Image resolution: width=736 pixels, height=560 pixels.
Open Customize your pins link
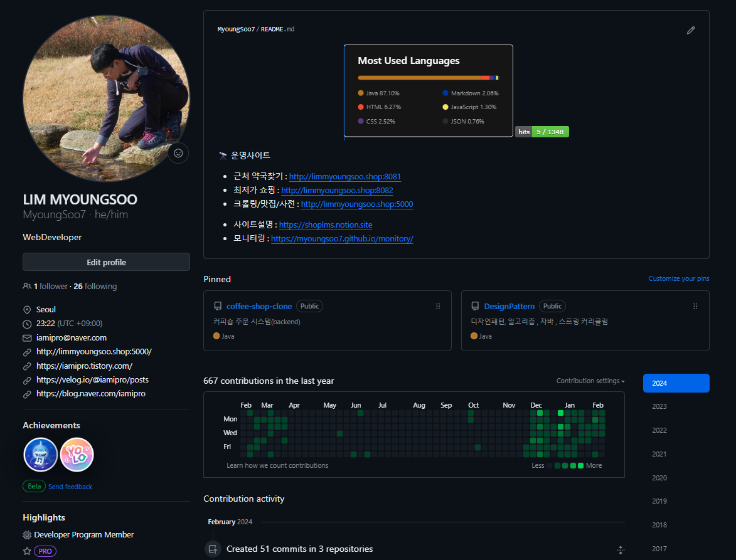679,278
